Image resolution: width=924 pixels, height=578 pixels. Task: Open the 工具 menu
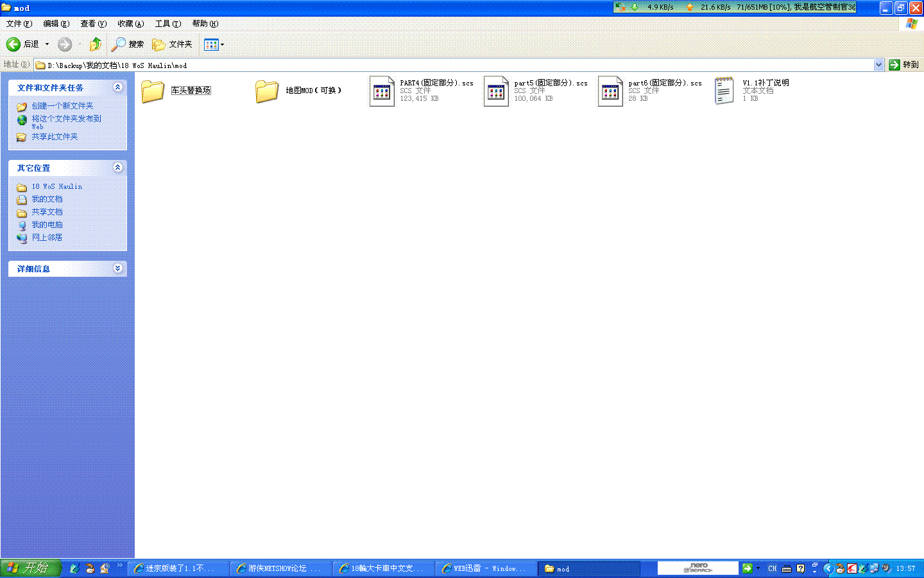coord(167,24)
